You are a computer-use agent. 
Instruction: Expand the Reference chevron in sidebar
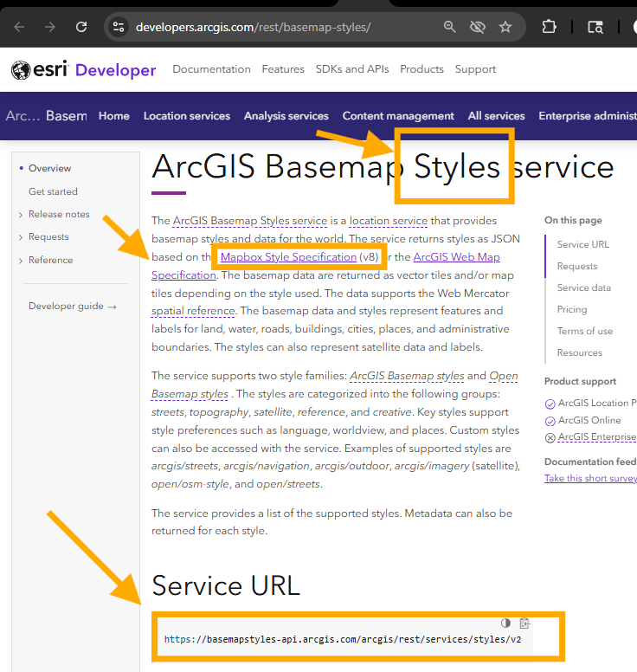point(21,261)
